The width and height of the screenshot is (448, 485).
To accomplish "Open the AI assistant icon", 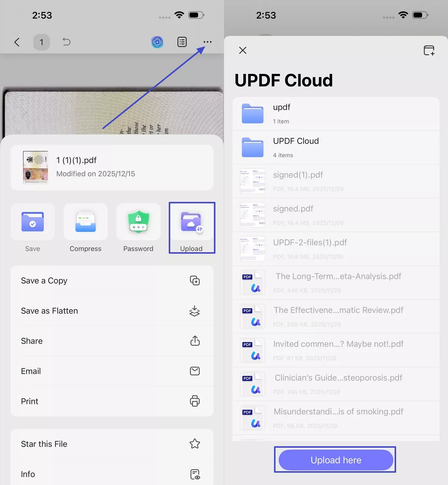I will [157, 42].
